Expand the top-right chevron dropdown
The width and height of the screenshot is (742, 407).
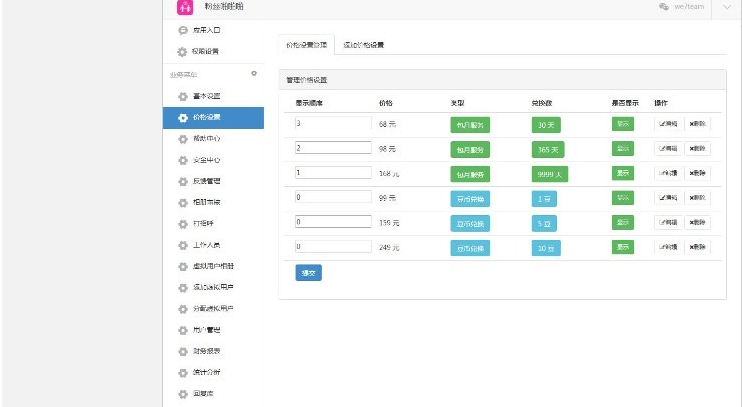tap(727, 8)
